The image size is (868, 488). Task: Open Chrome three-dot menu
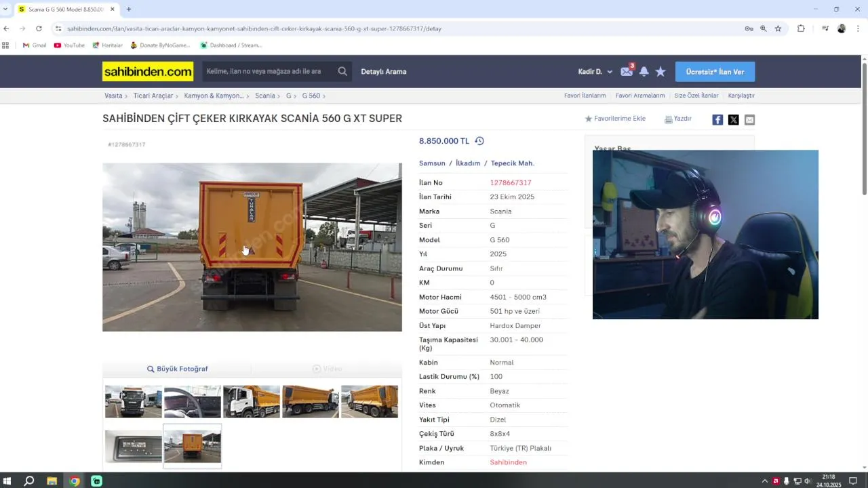coord(859,28)
